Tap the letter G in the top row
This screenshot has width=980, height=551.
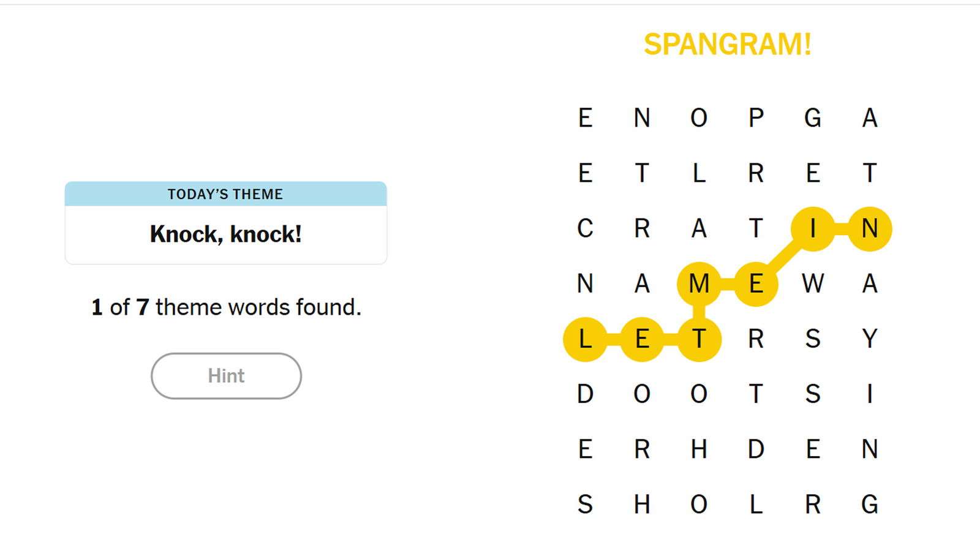[x=813, y=118]
